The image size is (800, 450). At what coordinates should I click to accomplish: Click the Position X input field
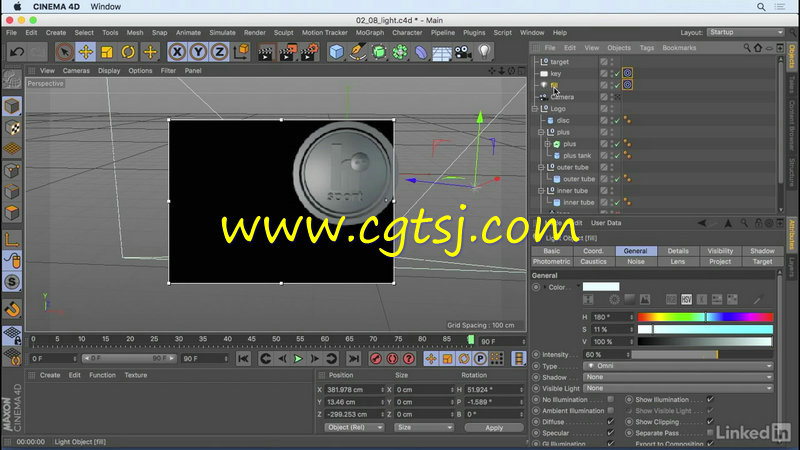click(354, 389)
